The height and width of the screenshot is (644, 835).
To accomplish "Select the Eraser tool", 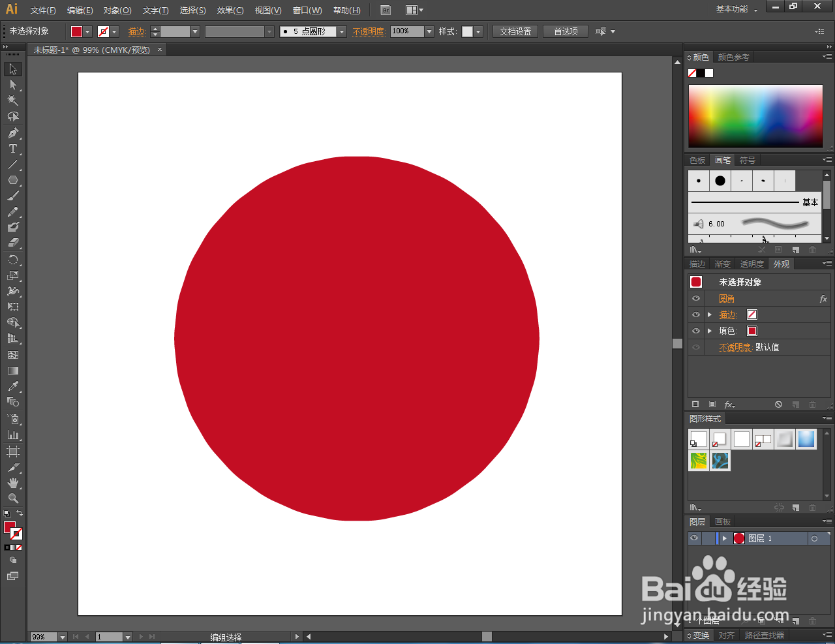I will 13,243.
